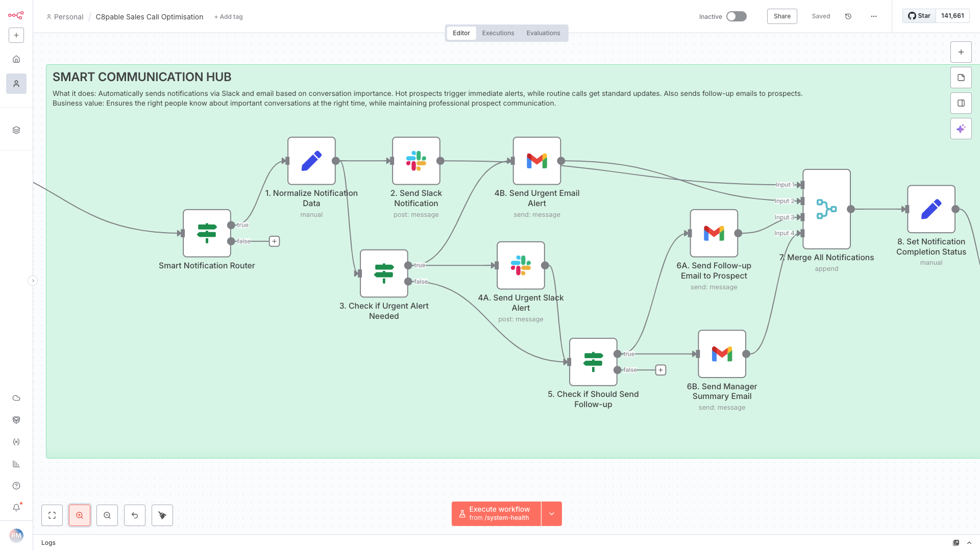Select the 6B Send Manager Summary Email node
The height and width of the screenshot is (551, 980).
pyautogui.click(x=722, y=354)
